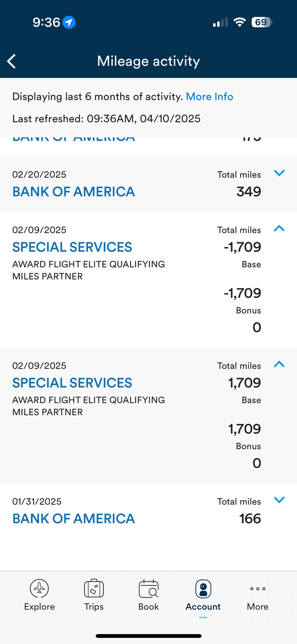Expand the 02/20/2025 Bank of America entry

click(x=279, y=173)
